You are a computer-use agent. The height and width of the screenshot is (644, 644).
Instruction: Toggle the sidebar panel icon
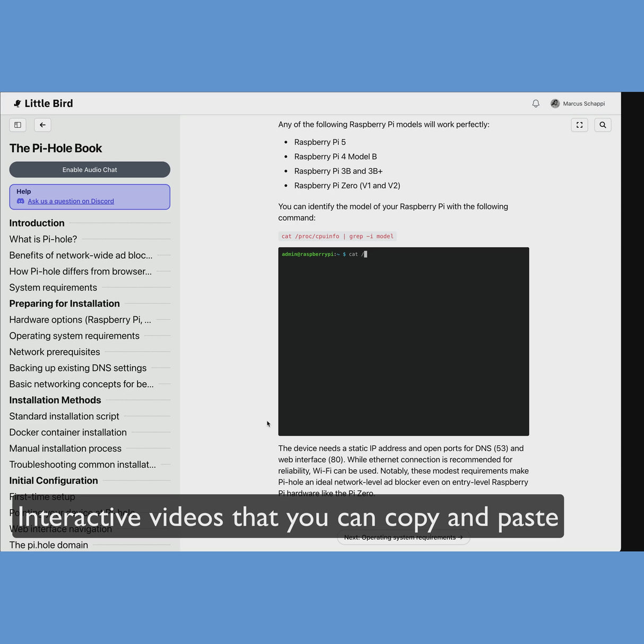[18, 125]
